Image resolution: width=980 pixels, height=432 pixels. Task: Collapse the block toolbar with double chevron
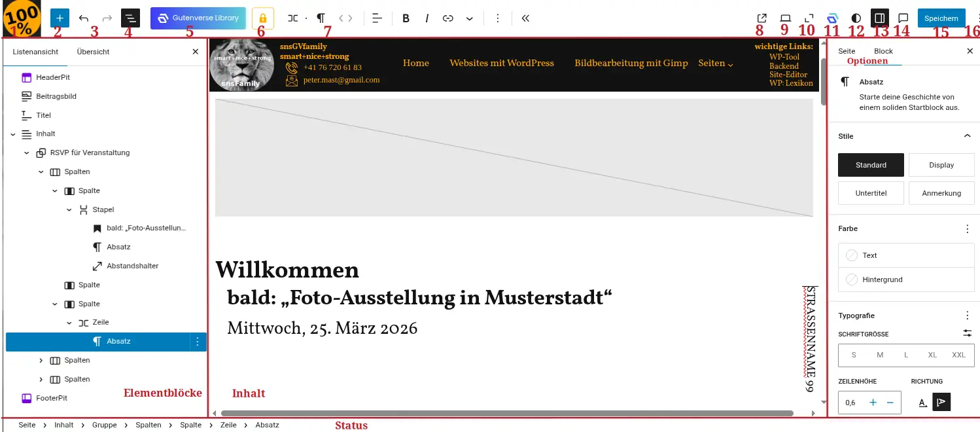[x=525, y=18]
